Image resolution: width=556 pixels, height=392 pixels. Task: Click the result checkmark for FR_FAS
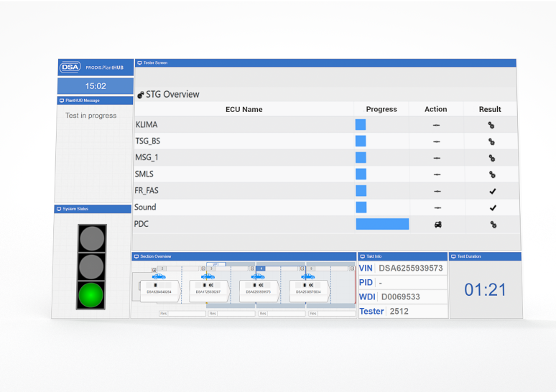(492, 191)
